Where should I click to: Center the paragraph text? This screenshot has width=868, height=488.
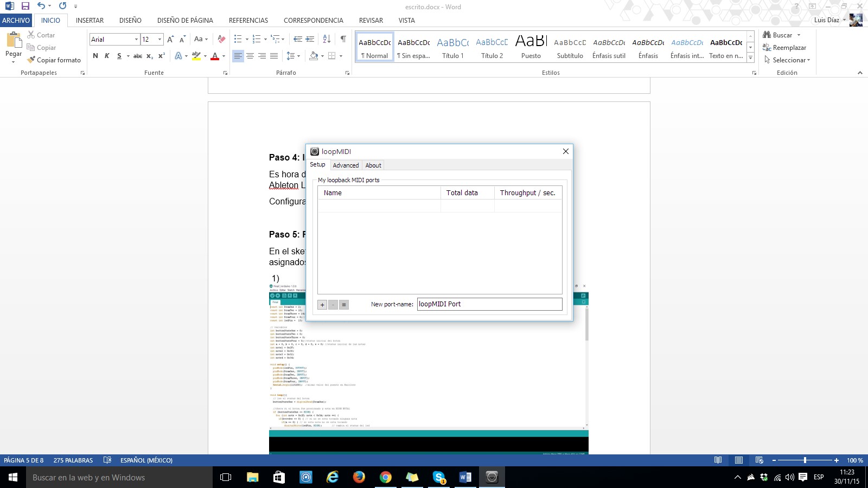click(250, 56)
